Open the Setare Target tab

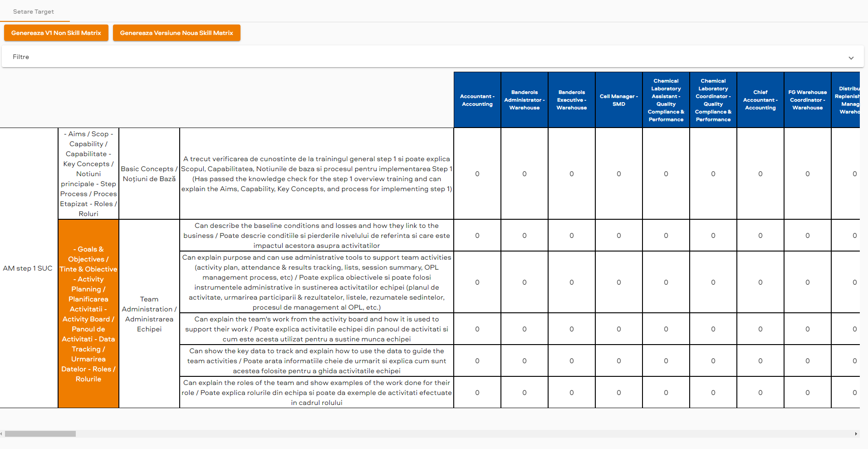(x=34, y=11)
